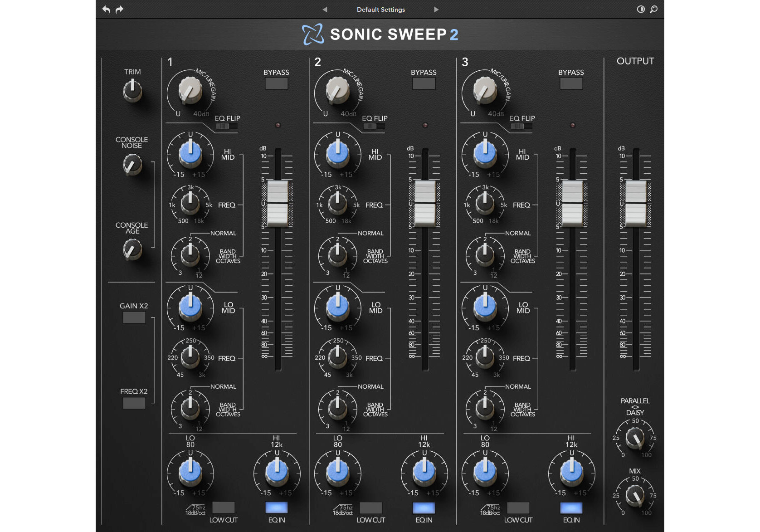This screenshot has width=760, height=532.
Task: Click channel 2 HI MID gain knob
Action: (338, 153)
